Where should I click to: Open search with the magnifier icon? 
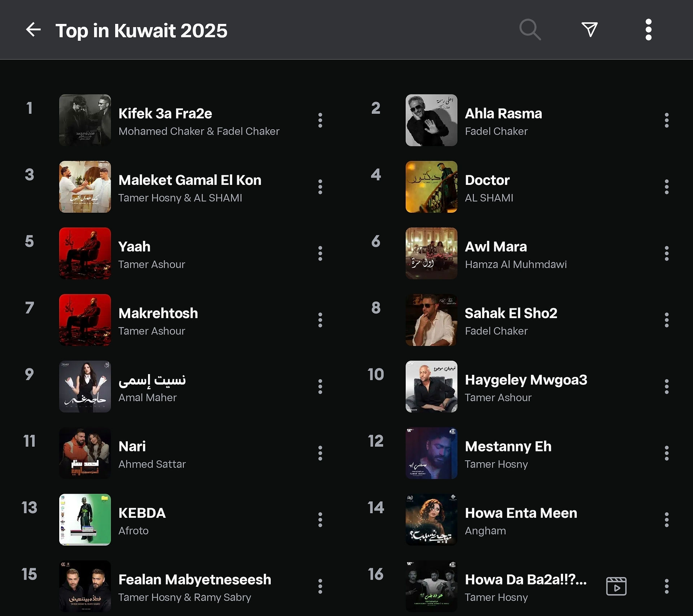tap(530, 30)
